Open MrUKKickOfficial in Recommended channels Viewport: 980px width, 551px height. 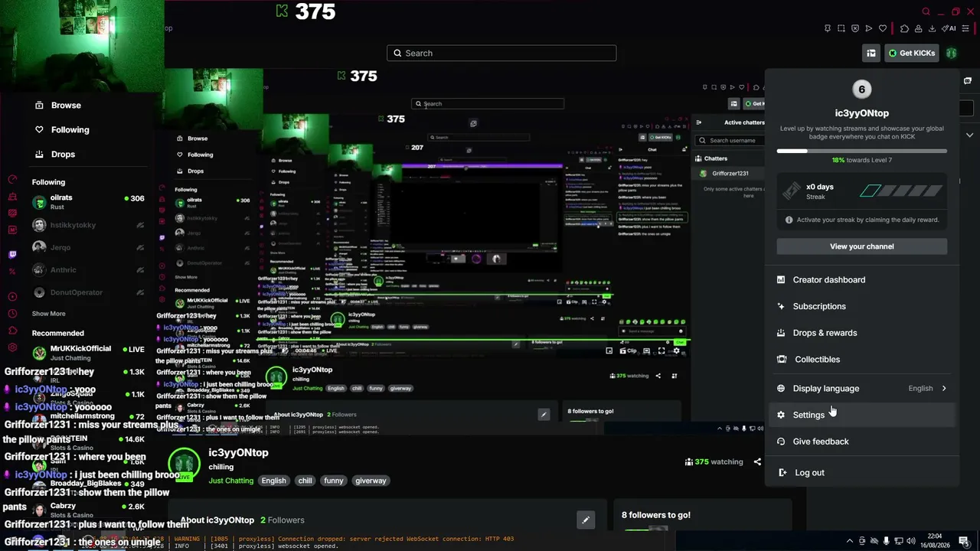click(x=88, y=353)
